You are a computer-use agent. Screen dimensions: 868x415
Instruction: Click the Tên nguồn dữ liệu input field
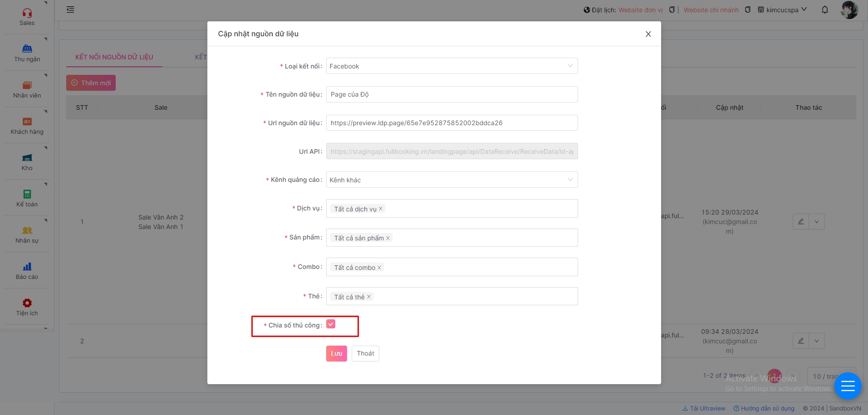pyautogui.click(x=451, y=94)
